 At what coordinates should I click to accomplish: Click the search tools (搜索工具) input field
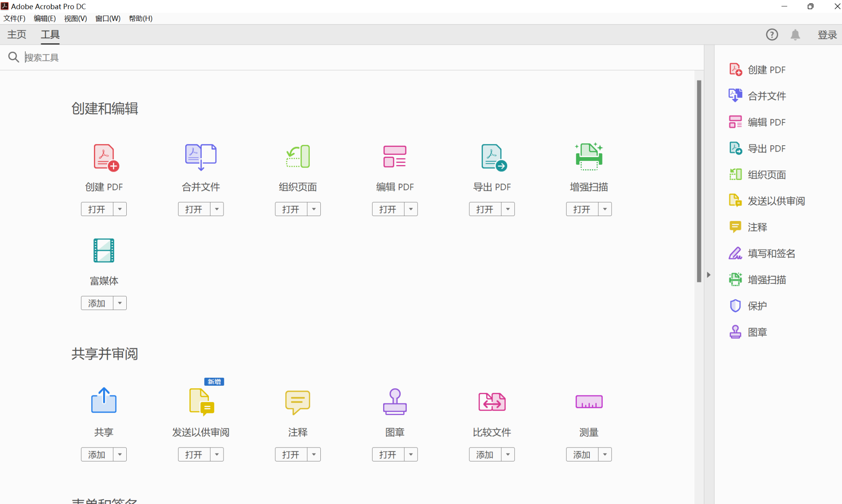(168, 57)
